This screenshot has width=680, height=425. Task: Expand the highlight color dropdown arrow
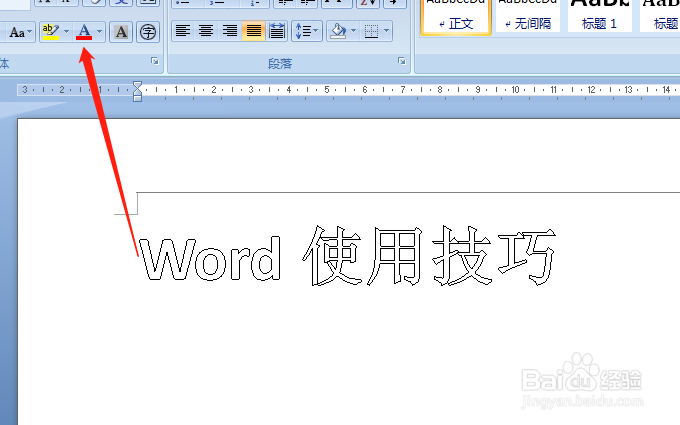click(x=66, y=32)
